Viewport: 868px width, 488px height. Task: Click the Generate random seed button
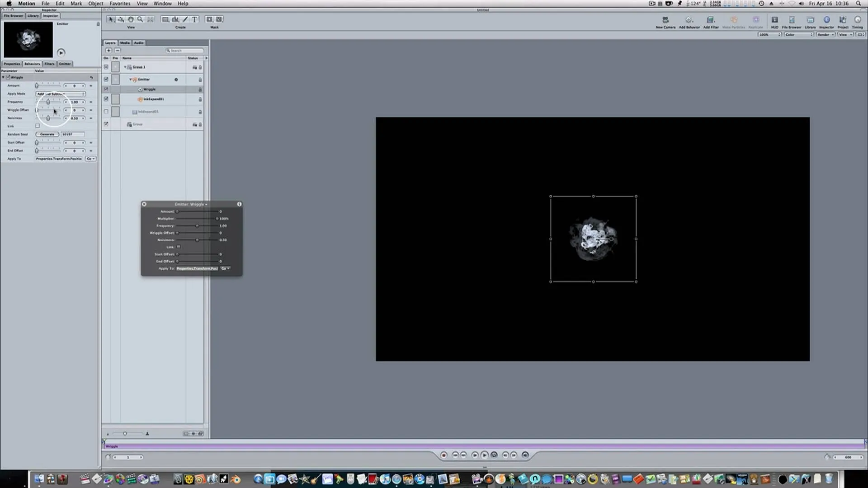[47, 134]
